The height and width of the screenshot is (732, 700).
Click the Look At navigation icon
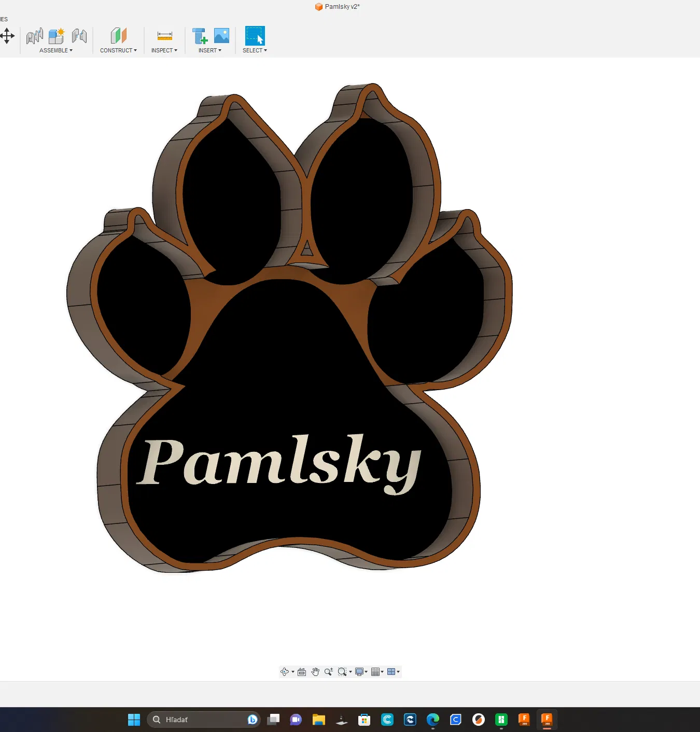[302, 672]
